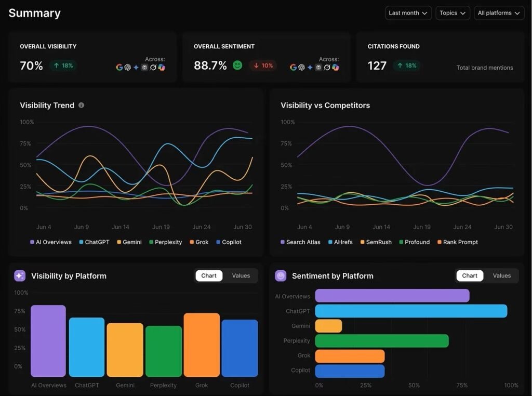
Task: Click Copilot icon in Overall Sentiment card
Action: [336, 68]
